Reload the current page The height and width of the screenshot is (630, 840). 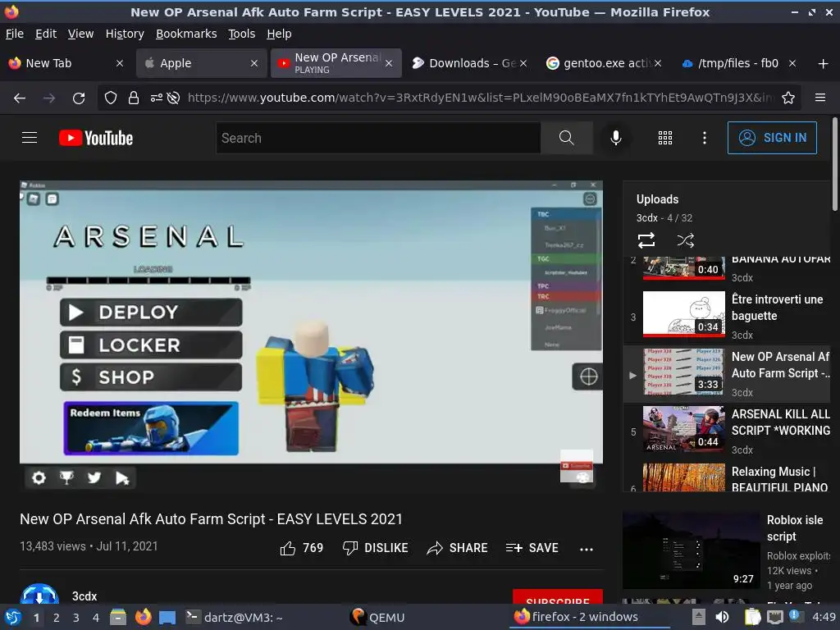point(79,98)
